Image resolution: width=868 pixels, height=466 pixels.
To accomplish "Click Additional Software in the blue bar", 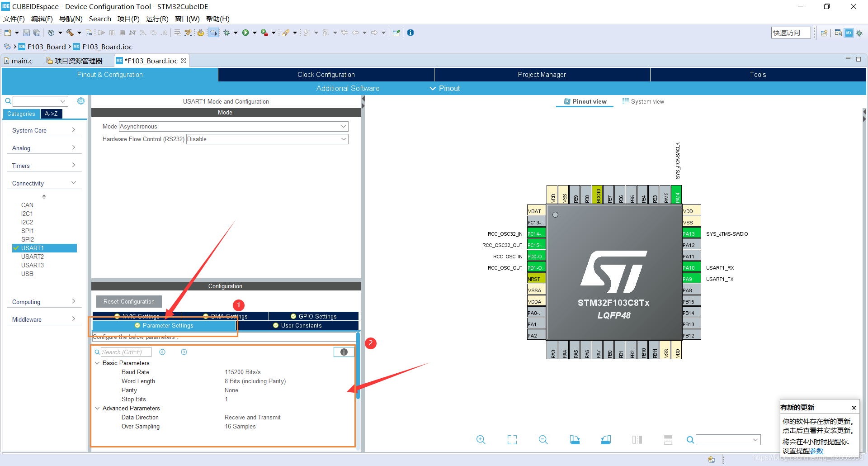I will point(348,88).
